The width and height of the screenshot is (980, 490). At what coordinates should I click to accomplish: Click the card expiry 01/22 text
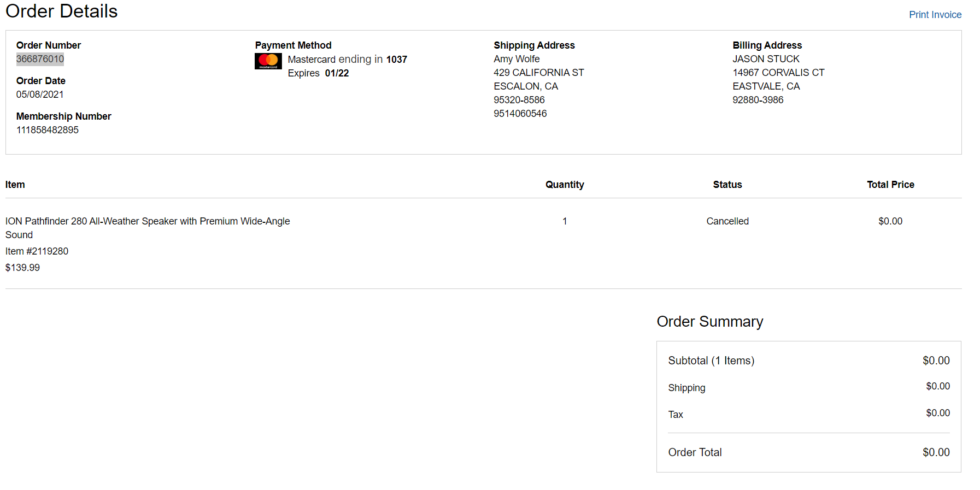337,73
